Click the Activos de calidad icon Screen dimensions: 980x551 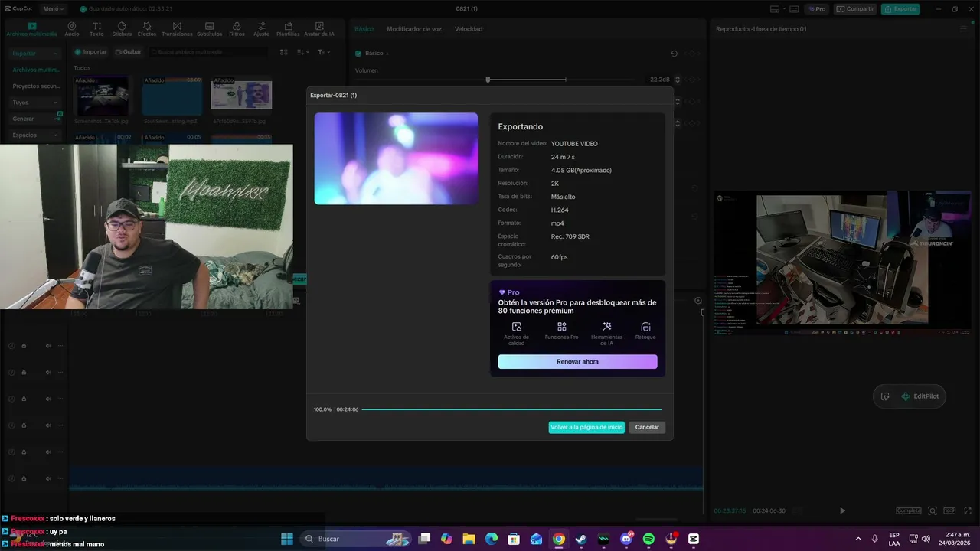516,327
